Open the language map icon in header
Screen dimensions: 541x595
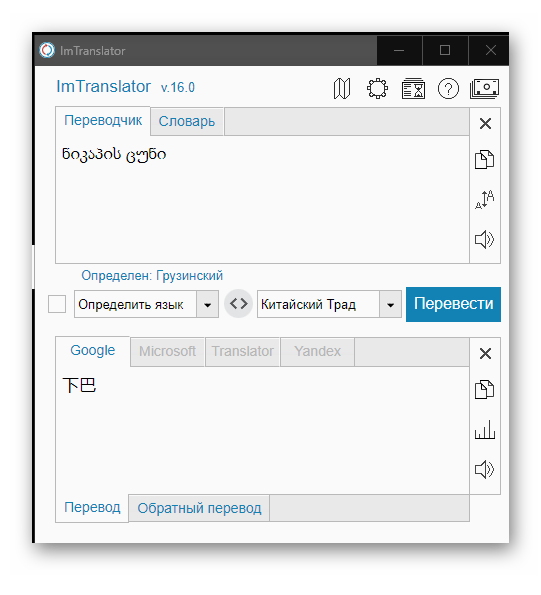(342, 88)
